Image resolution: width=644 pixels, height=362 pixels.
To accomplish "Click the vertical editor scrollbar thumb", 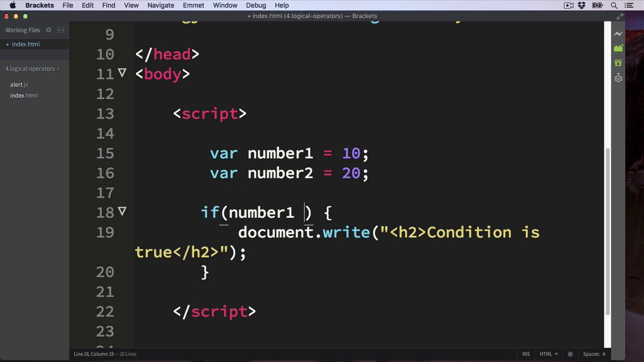I will [607, 231].
